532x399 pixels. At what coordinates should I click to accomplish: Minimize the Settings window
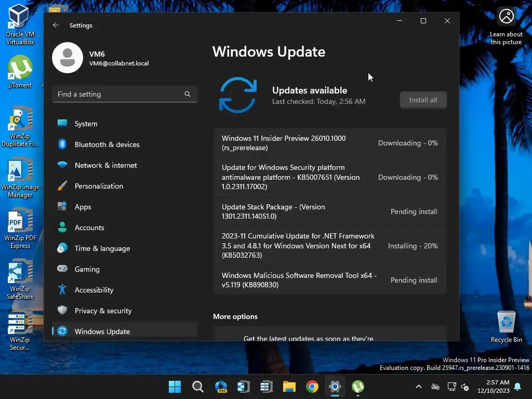tap(400, 21)
